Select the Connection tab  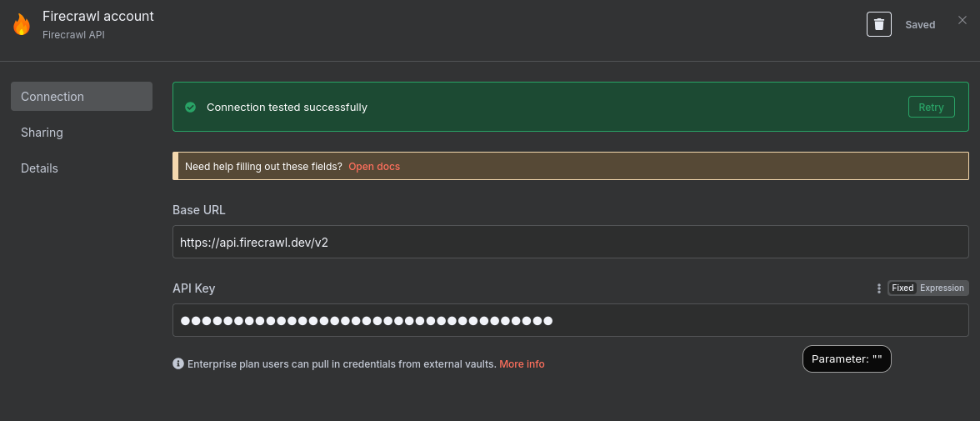pyautogui.click(x=82, y=97)
